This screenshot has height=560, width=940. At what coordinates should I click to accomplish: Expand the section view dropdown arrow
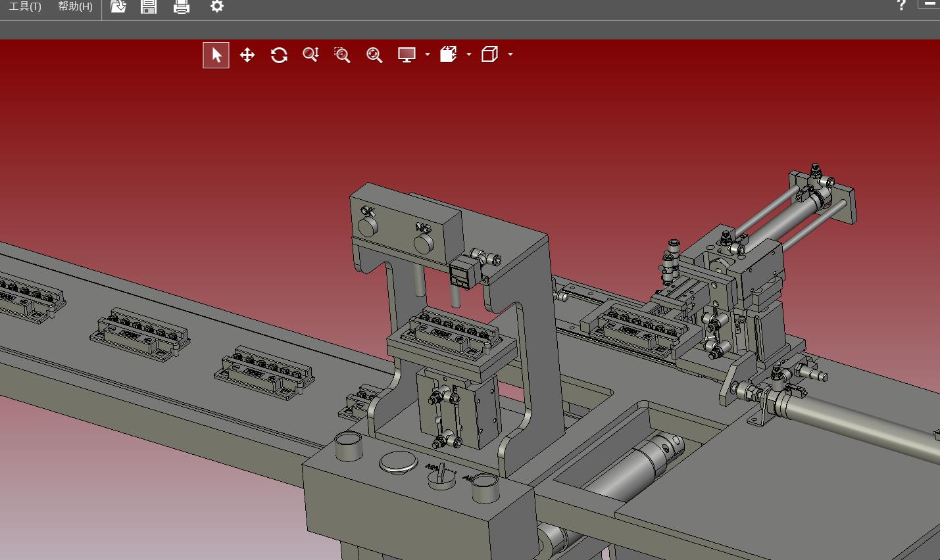coord(469,55)
